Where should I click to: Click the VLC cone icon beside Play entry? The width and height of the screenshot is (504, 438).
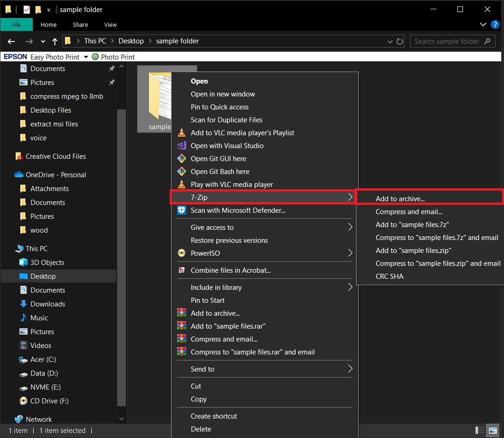click(182, 184)
